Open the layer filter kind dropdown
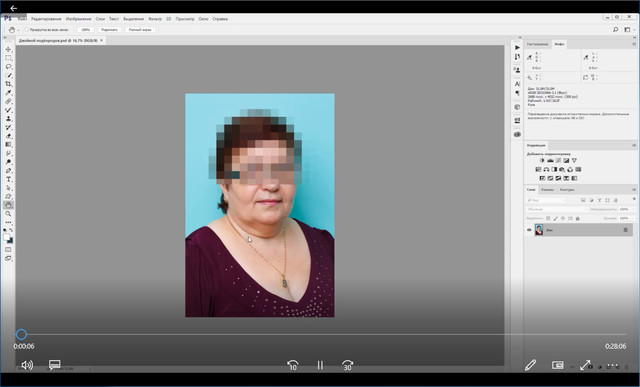 (547, 200)
